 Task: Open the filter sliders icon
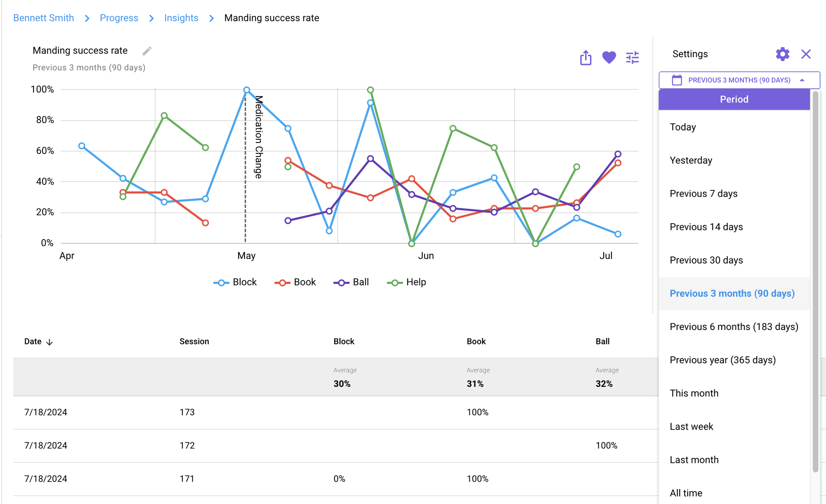(632, 58)
